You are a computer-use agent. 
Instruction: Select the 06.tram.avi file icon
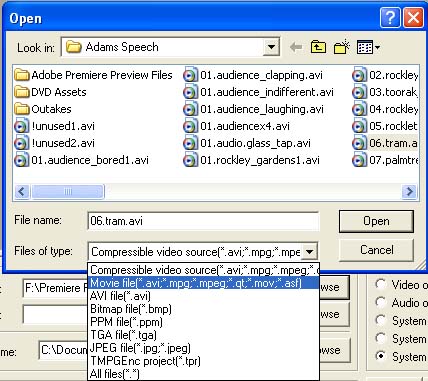[x=359, y=143]
